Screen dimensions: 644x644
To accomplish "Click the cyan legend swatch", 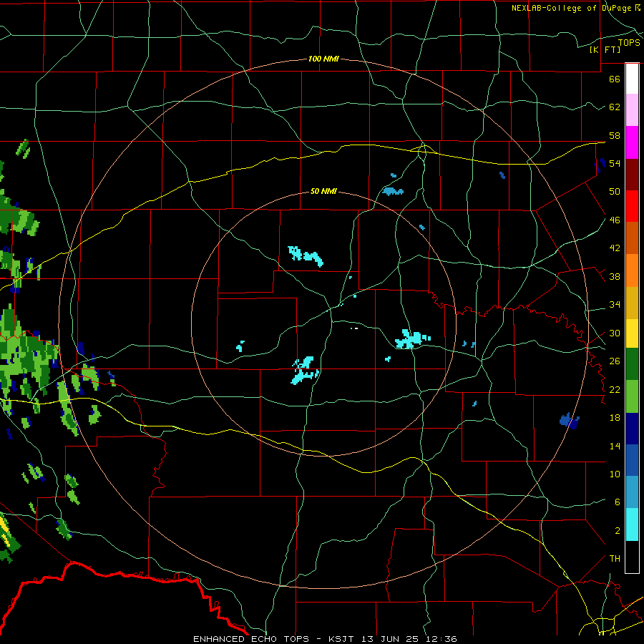I will [x=632, y=525].
